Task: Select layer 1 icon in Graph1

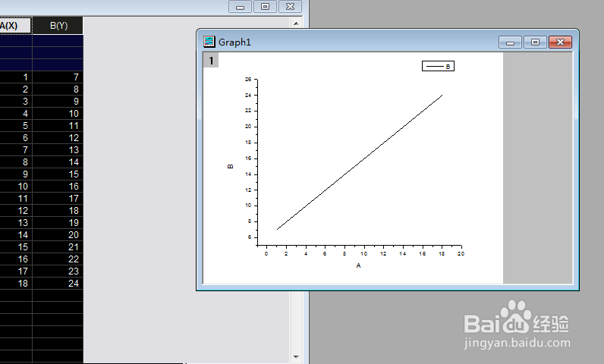Action: coord(211,61)
